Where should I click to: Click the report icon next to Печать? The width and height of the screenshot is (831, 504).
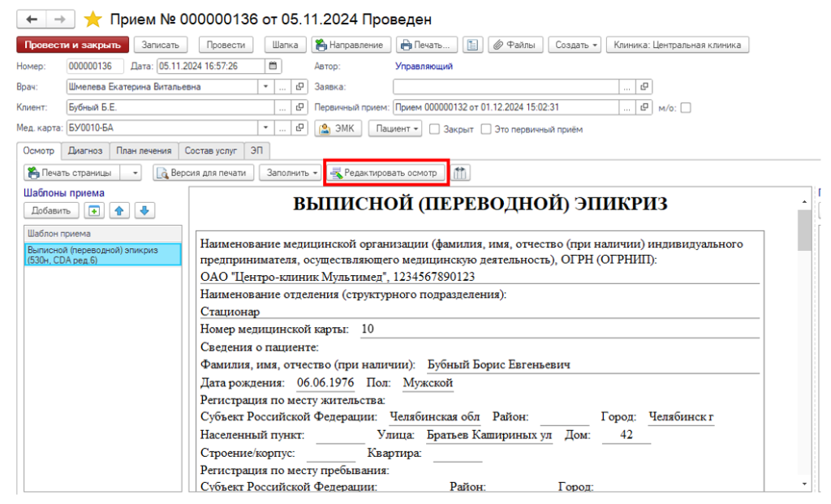(x=472, y=45)
